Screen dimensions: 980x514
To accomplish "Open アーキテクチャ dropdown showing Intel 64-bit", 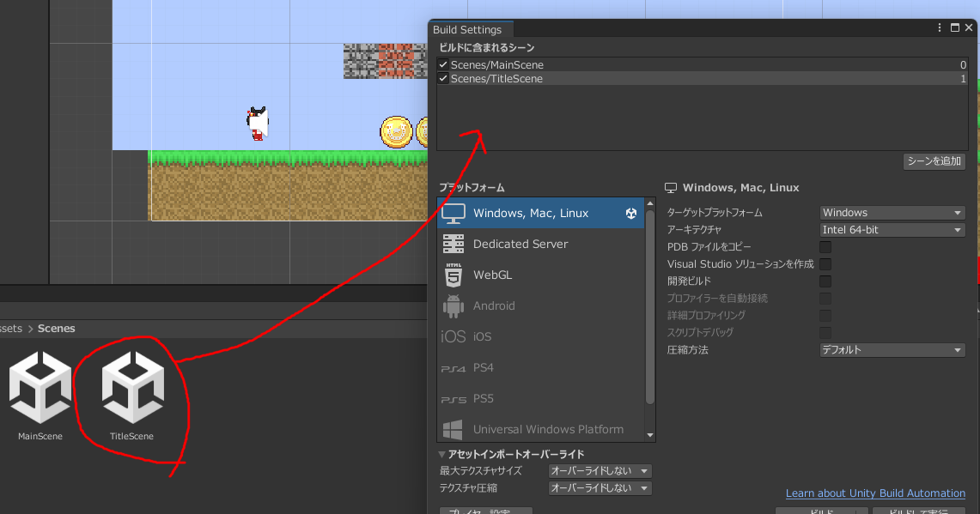I will click(892, 230).
